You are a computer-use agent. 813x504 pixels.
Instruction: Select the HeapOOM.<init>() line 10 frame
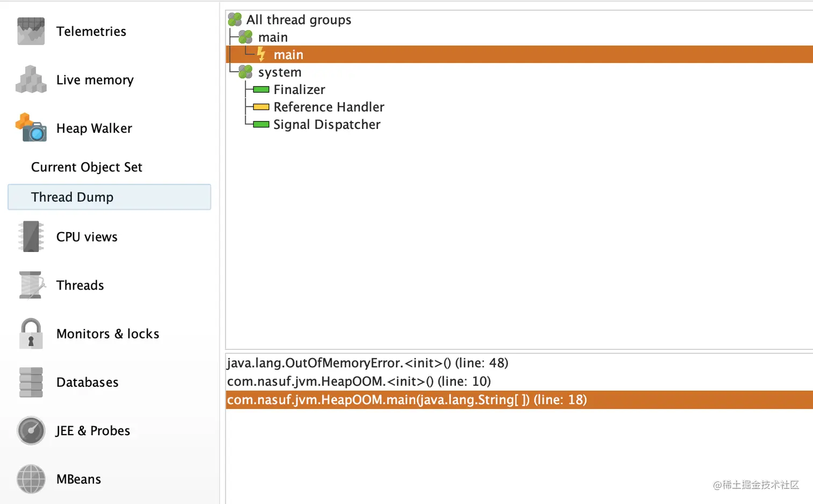pyautogui.click(x=359, y=381)
